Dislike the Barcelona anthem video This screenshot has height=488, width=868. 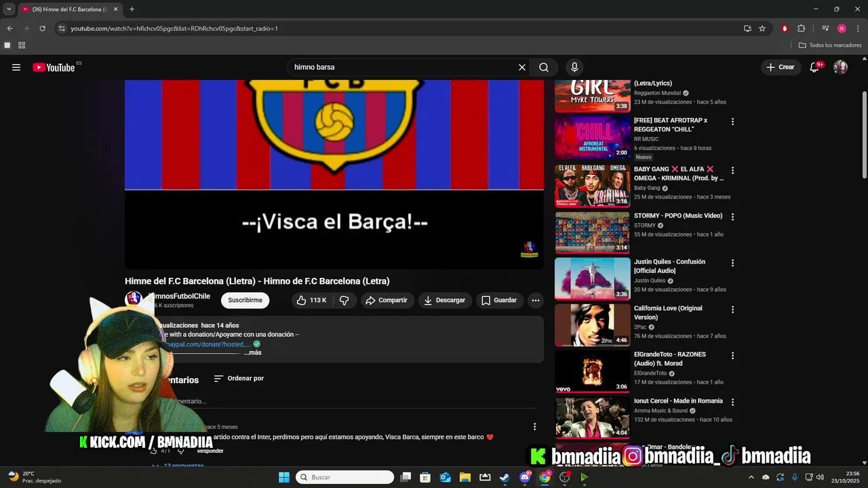pos(344,300)
